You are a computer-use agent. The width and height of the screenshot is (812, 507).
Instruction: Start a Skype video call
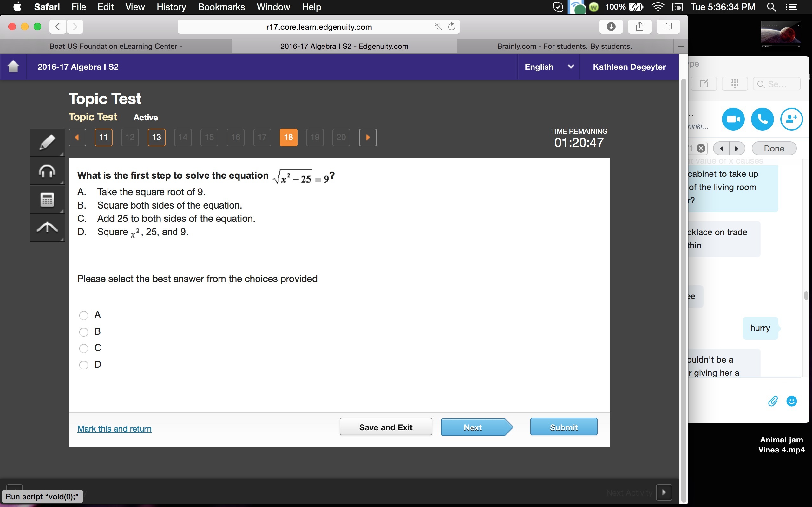click(x=733, y=119)
